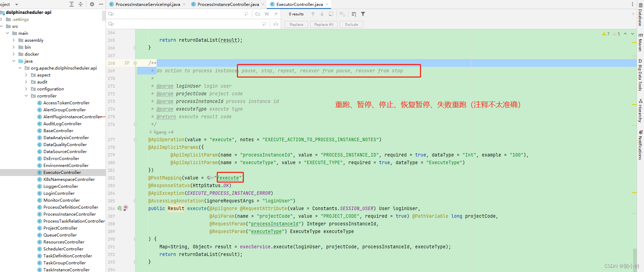Click new line icon in search field
Screen dimensions: 644x272
246,14
